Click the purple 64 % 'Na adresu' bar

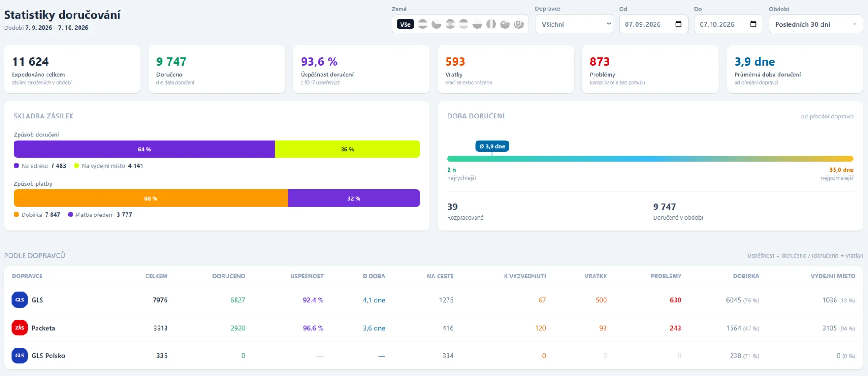tap(144, 149)
